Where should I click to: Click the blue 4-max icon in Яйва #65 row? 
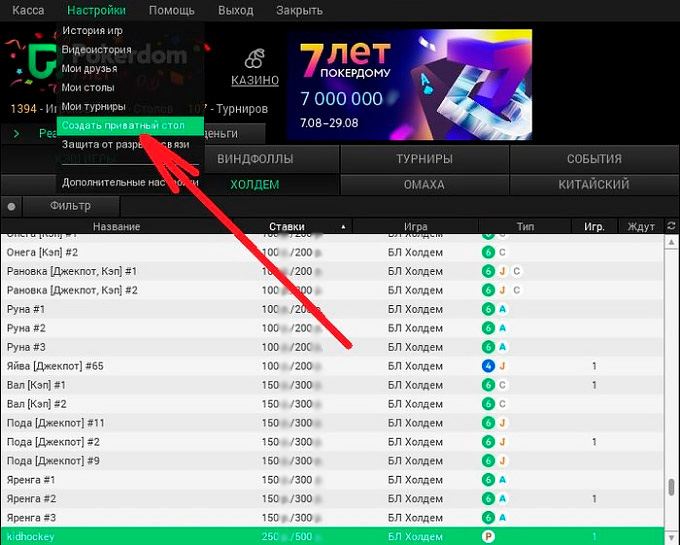click(488, 366)
